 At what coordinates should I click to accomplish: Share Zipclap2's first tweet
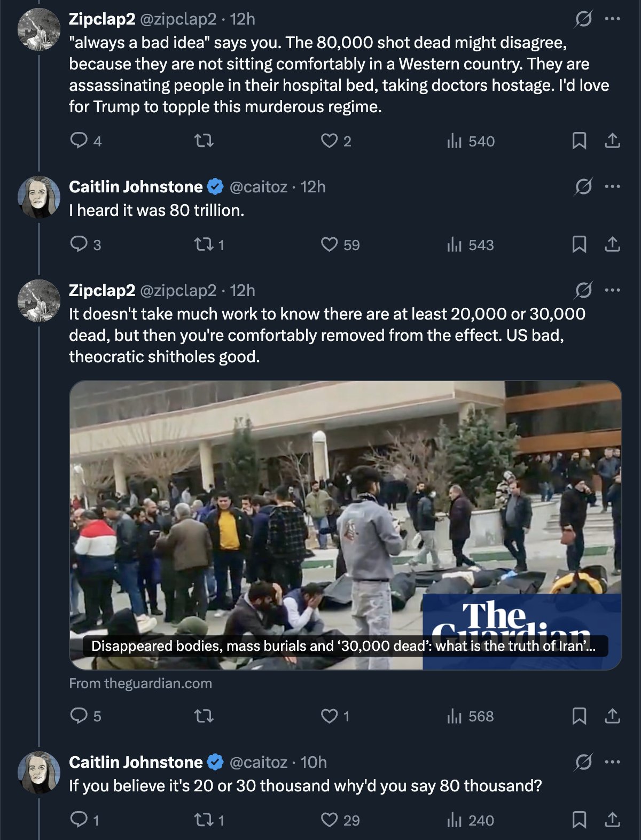[x=612, y=141]
